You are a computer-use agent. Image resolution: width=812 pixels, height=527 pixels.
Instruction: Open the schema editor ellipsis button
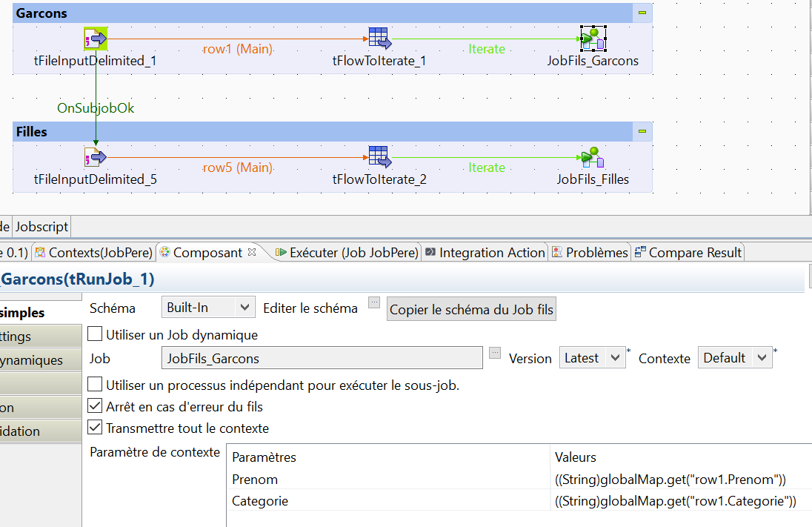pyautogui.click(x=373, y=302)
